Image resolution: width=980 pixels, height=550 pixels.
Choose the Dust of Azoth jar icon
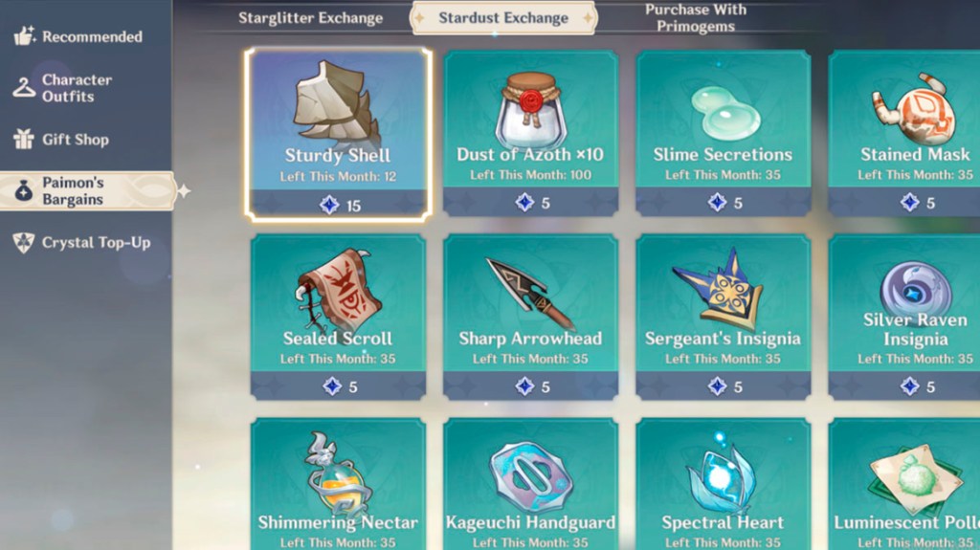click(530, 110)
